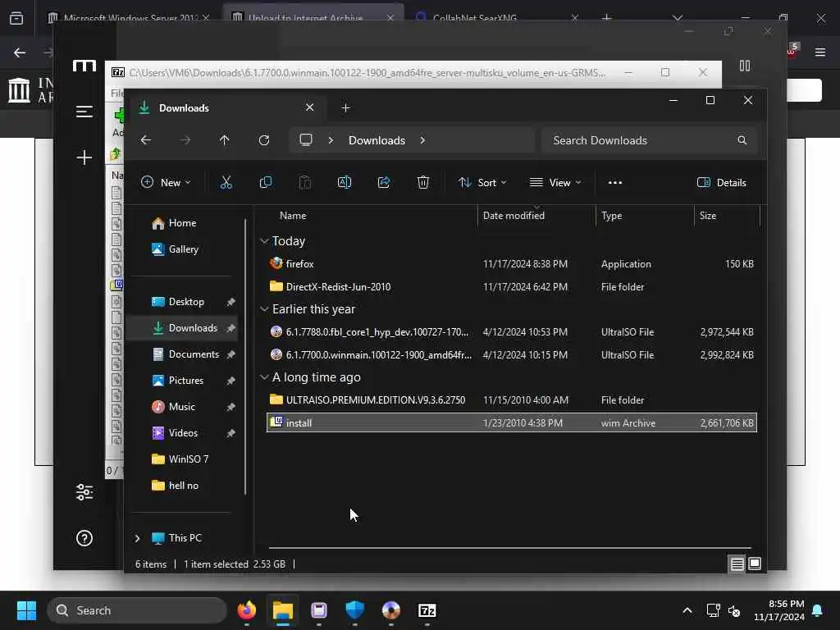Screen dimensions: 840x630
Task: Click the plus icon in the dark sidebar
Action: 84,157
